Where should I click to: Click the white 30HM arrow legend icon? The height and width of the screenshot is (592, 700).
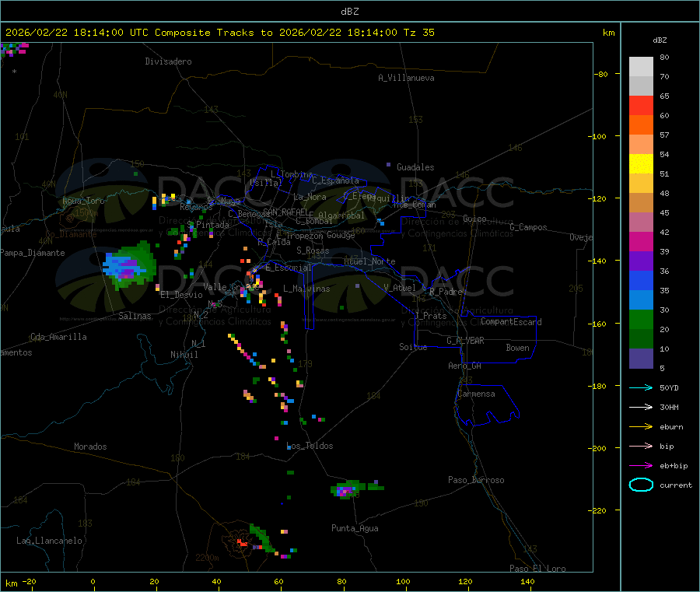(641, 407)
